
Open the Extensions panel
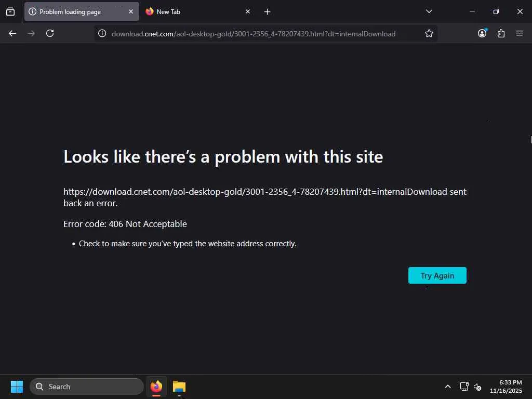coord(501,33)
